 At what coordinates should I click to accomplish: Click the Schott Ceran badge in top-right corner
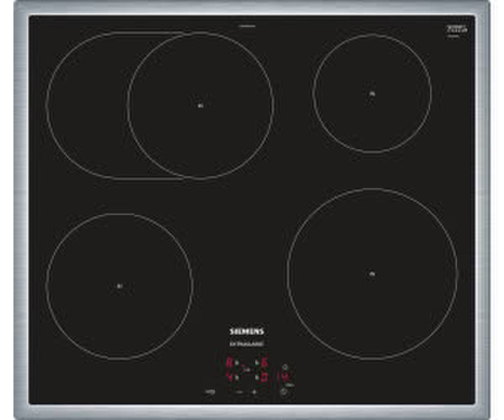click(x=455, y=28)
